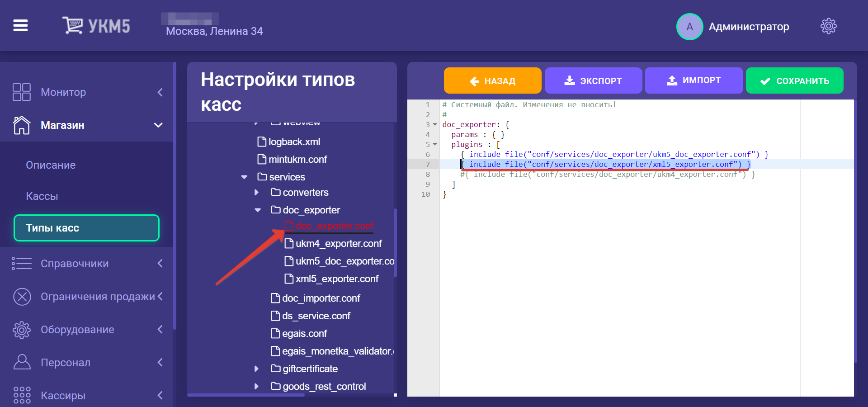Click the Магазин house icon
The width and height of the screenshot is (868, 407).
(x=21, y=125)
